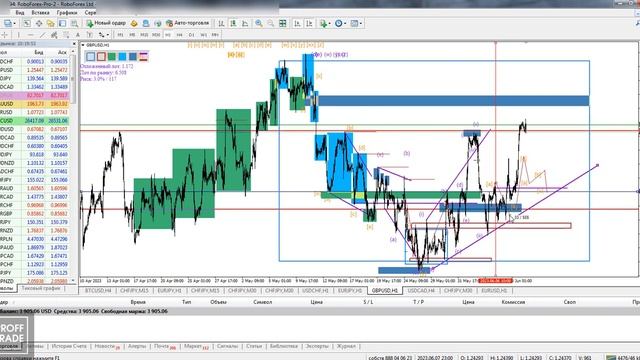
Task: Switch chart to bar chart
Action: (x=221, y=23)
